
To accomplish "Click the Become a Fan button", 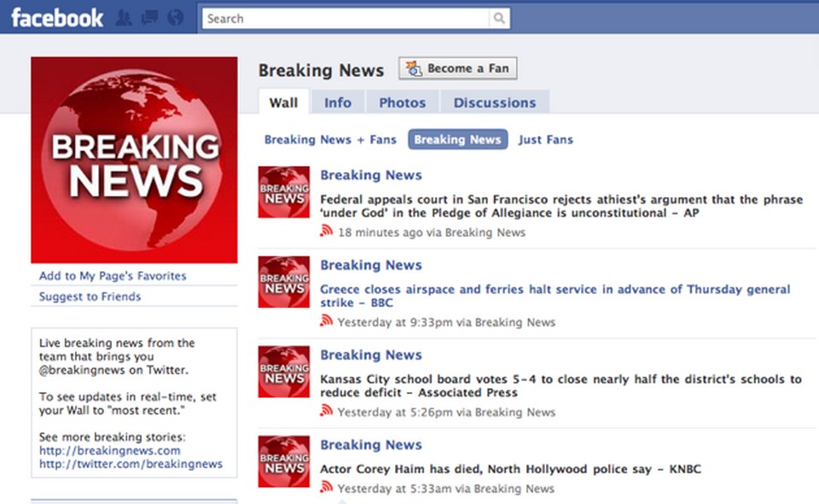I will click(x=458, y=68).
